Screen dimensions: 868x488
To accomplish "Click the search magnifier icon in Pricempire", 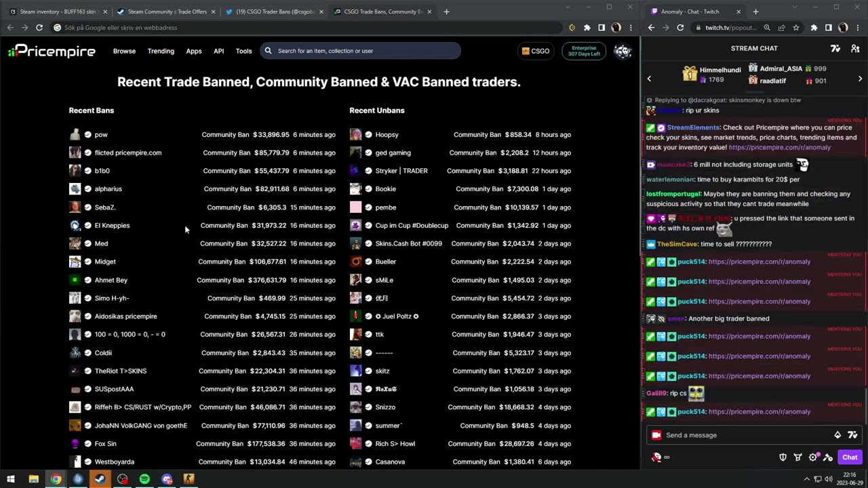I will click(x=269, y=51).
